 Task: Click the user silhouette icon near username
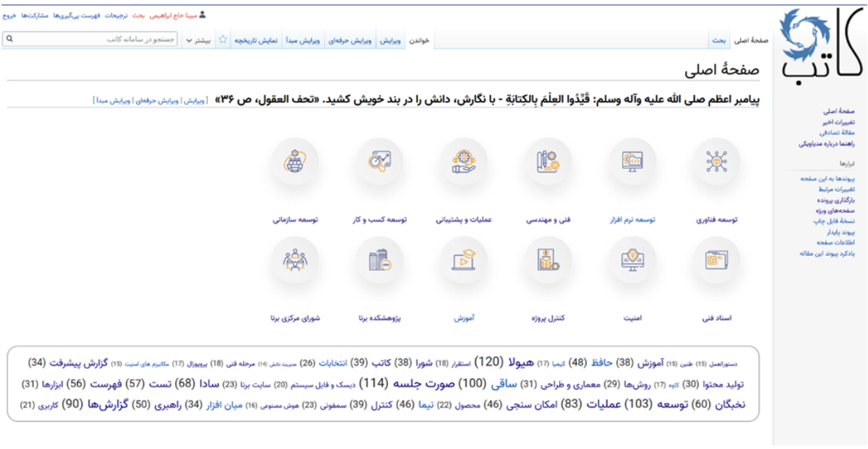202,15
